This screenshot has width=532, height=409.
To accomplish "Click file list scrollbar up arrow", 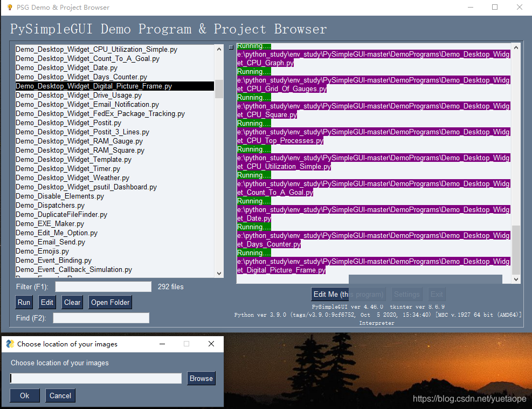I will point(219,49).
